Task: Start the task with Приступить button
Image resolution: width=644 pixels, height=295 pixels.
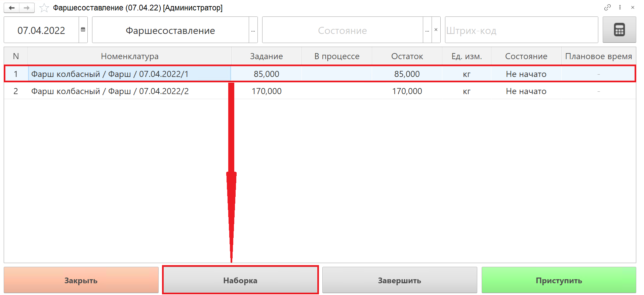Action: click(559, 280)
